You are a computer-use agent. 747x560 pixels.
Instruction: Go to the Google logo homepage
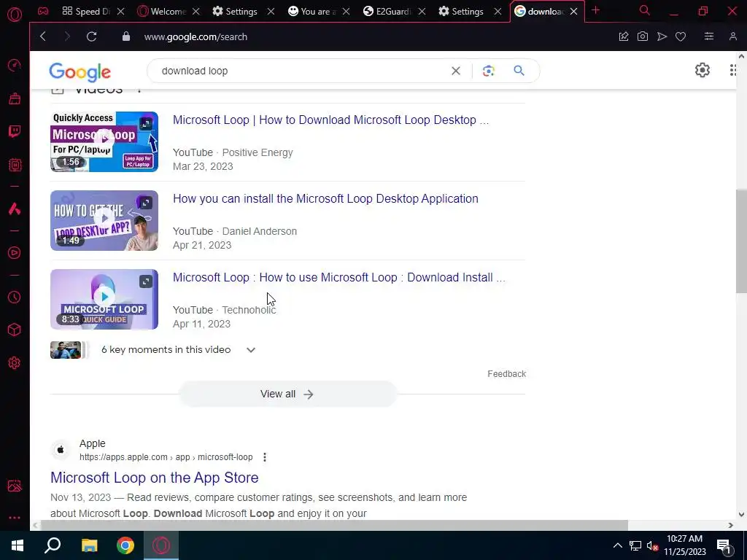coord(80,72)
